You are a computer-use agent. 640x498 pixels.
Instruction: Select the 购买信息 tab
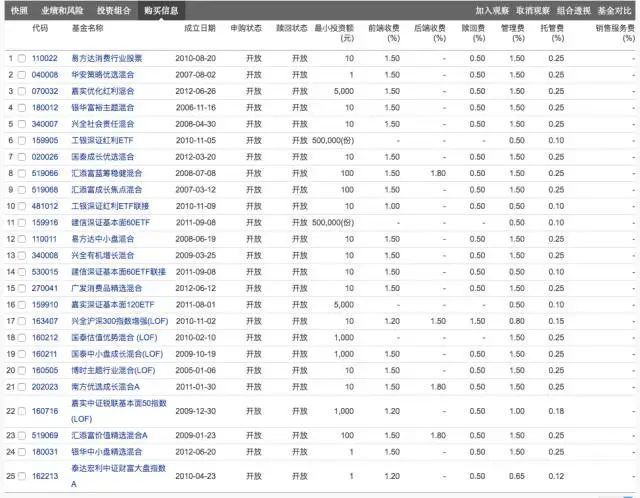(x=161, y=11)
